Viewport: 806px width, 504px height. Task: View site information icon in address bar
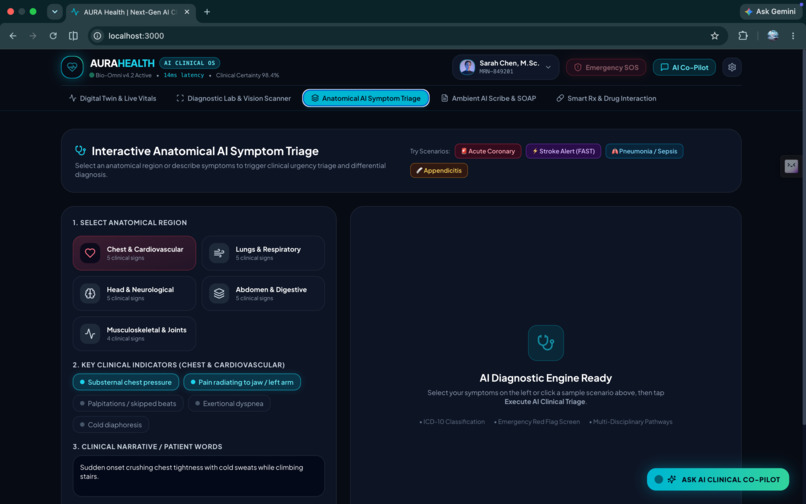[x=97, y=35]
